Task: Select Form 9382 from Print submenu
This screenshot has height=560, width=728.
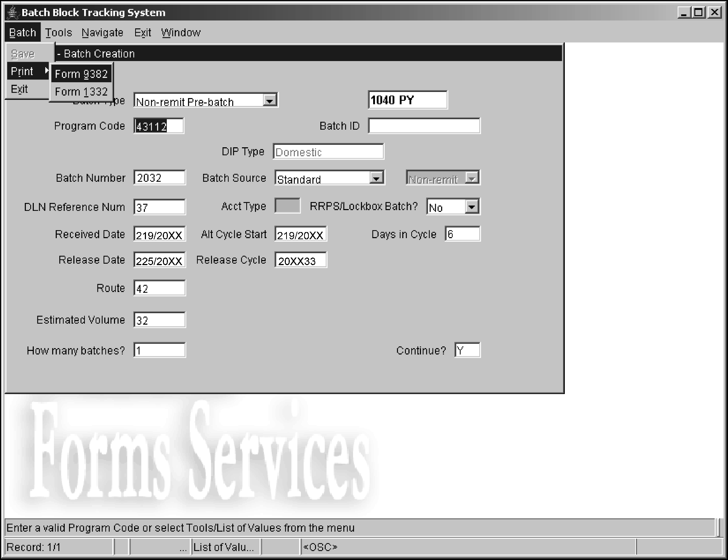Action: (81, 74)
